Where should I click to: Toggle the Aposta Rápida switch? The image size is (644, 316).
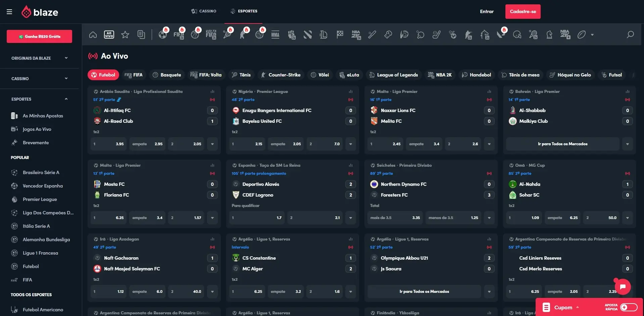[x=629, y=307]
